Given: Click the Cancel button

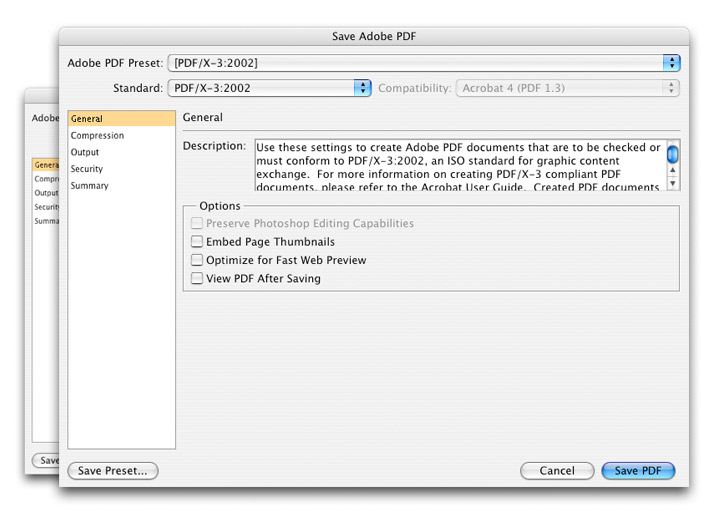Looking at the screenshot, I should (x=557, y=471).
